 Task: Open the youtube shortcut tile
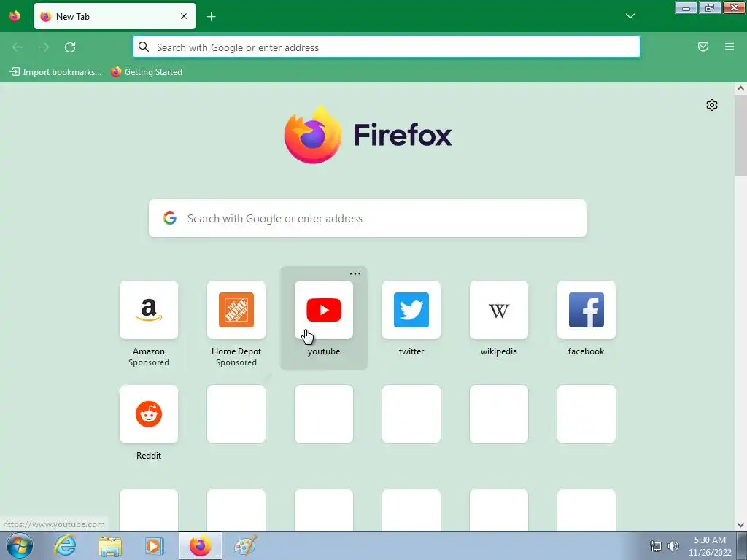point(324,310)
